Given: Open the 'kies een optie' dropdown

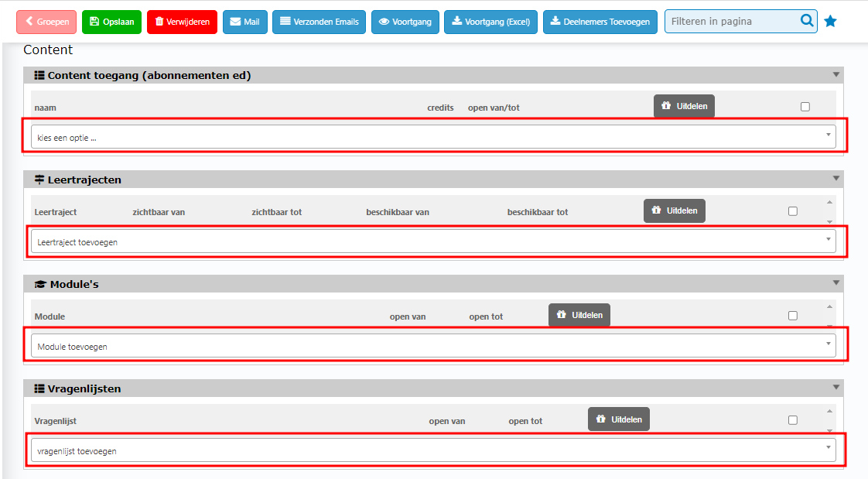Looking at the screenshot, I should click(433, 137).
